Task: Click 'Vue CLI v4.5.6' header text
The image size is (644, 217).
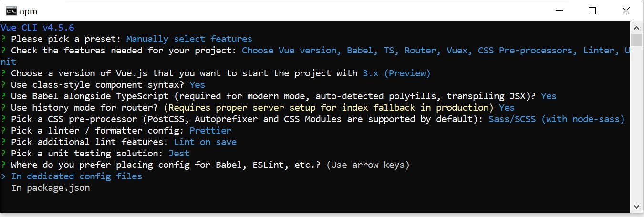Action: point(37,28)
